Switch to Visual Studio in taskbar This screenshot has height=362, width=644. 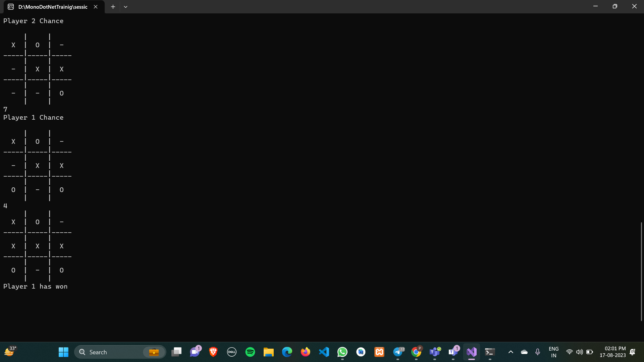(472, 352)
